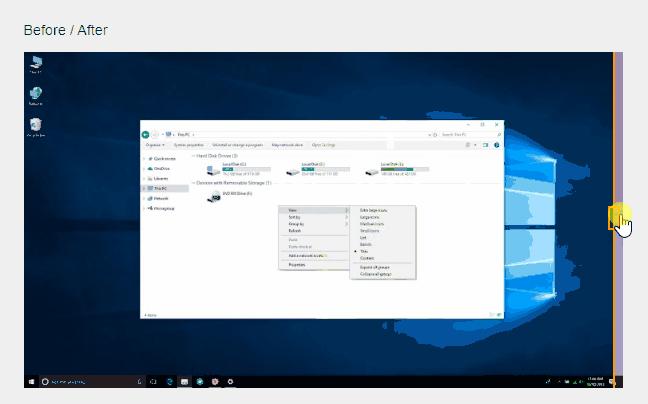Viewport: 648px width, 404px height.
Task: Select OneDrive in the navigation pane
Action: click(x=161, y=169)
